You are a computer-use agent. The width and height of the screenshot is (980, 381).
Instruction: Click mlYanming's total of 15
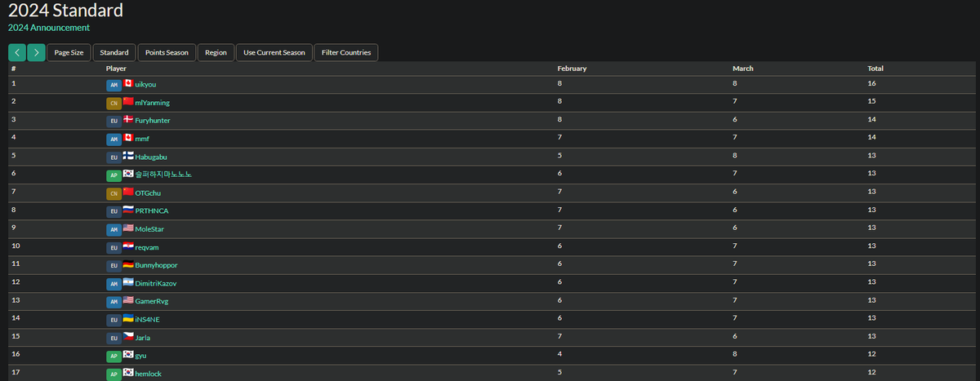pyautogui.click(x=871, y=101)
